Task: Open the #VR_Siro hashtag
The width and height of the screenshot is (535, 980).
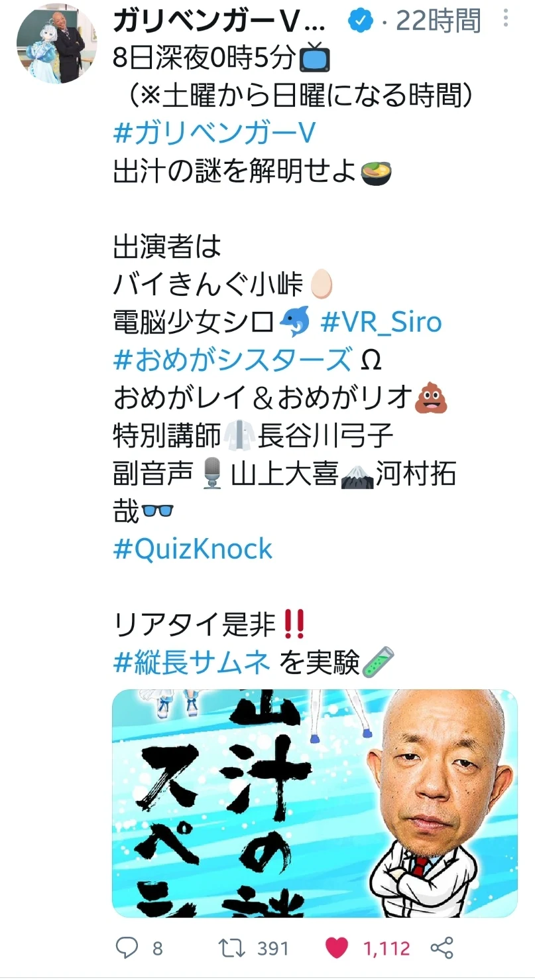Action: point(381,322)
